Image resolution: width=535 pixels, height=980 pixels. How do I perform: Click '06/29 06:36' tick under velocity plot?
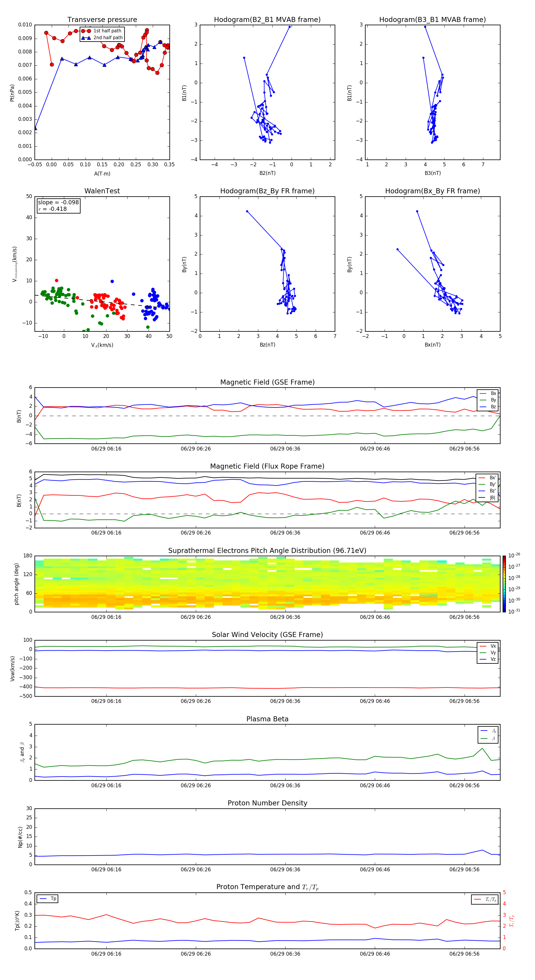285,701
